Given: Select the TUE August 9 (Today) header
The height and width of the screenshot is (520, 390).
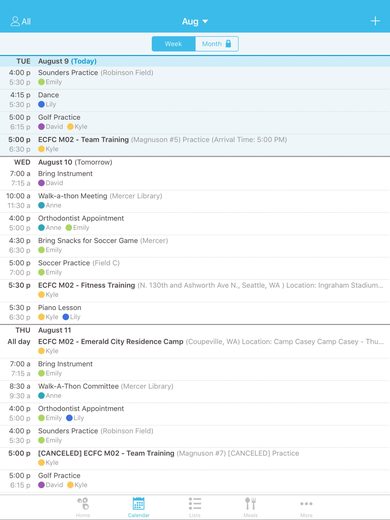Looking at the screenshot, I should click(195, 61).
